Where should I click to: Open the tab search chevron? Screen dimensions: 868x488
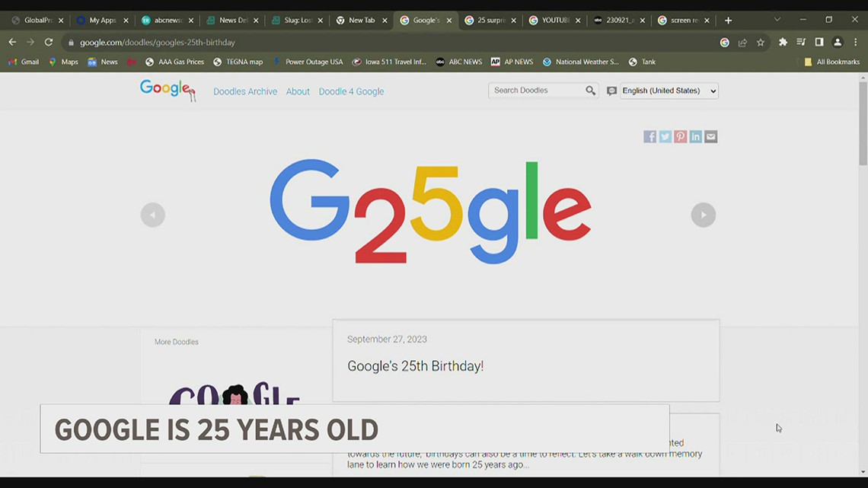click(x=777, y=19)
